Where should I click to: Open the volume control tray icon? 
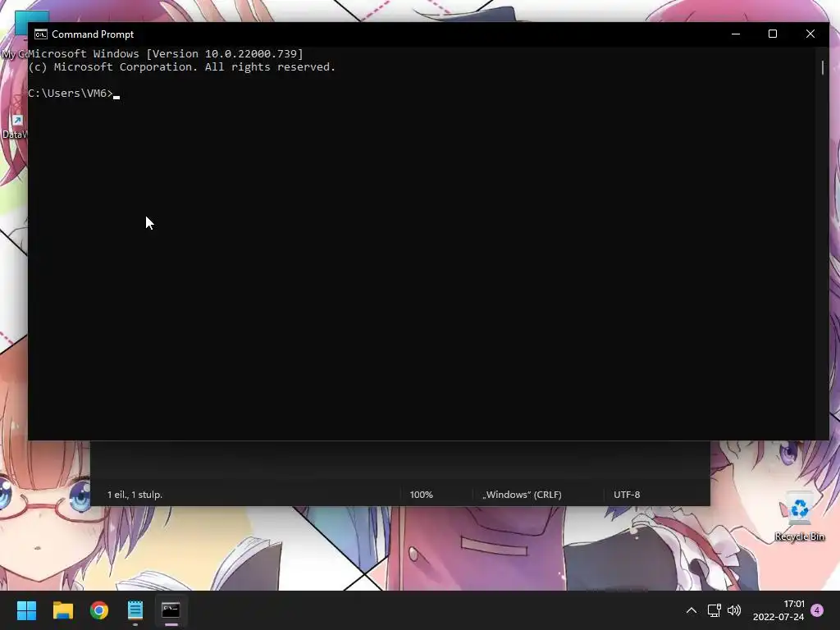[734, 610]
